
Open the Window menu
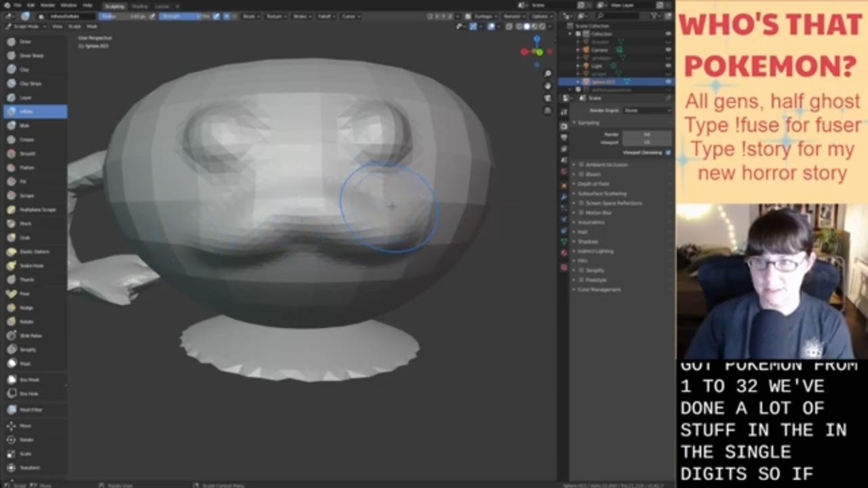68,5
